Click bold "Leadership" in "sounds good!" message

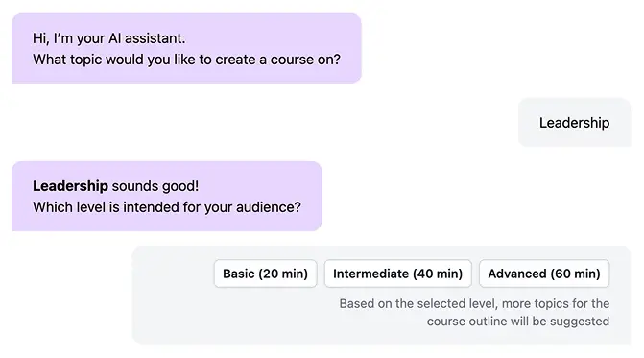pos(70,186)
